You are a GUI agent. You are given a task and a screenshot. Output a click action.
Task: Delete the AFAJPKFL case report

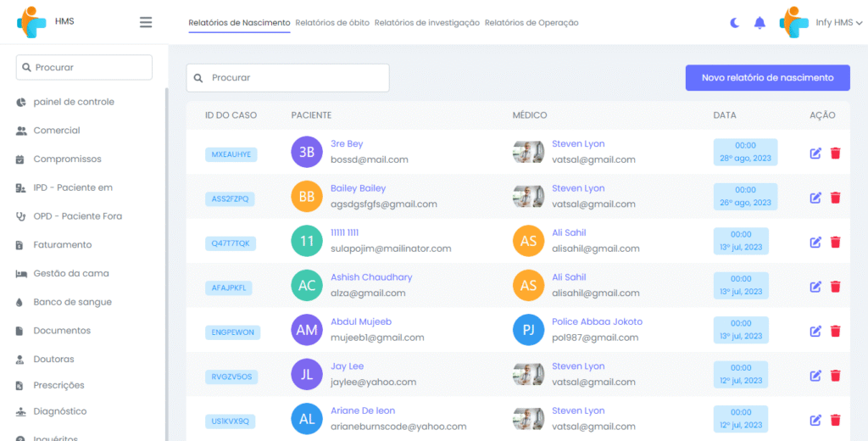(x=835, y=287)
